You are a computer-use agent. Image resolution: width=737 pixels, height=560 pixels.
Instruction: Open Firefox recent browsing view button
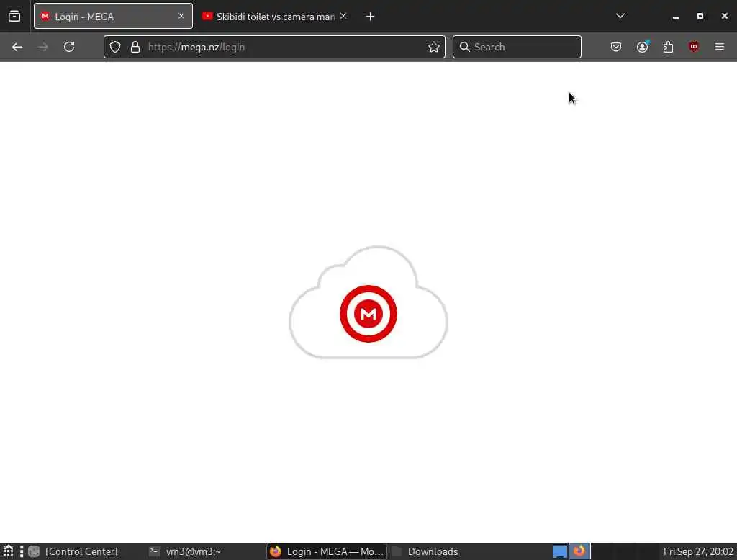point(14,17)
